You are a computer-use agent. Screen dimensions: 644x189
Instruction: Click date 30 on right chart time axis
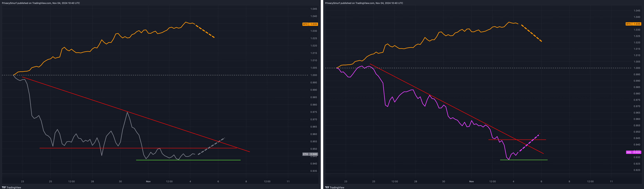coord(443,181)
